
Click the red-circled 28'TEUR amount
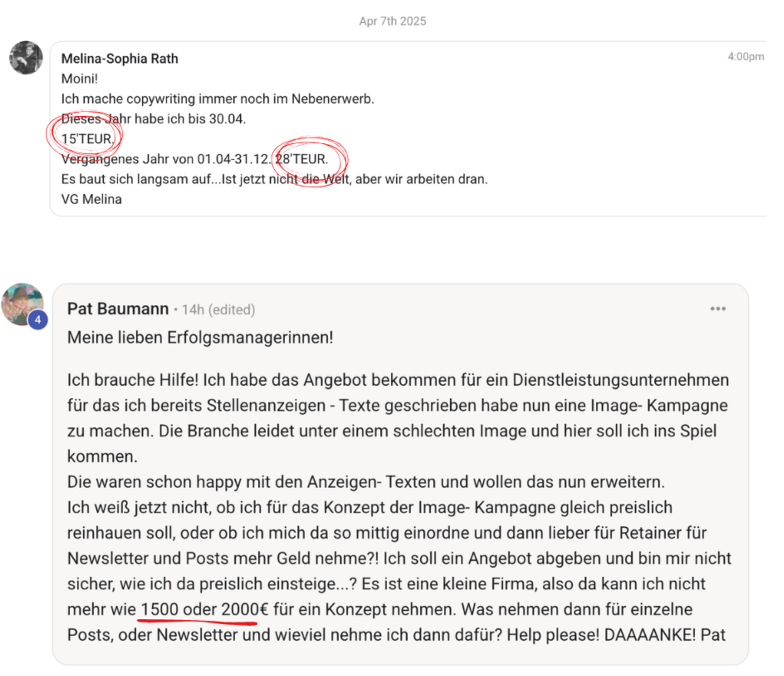[x=302, y=159]
